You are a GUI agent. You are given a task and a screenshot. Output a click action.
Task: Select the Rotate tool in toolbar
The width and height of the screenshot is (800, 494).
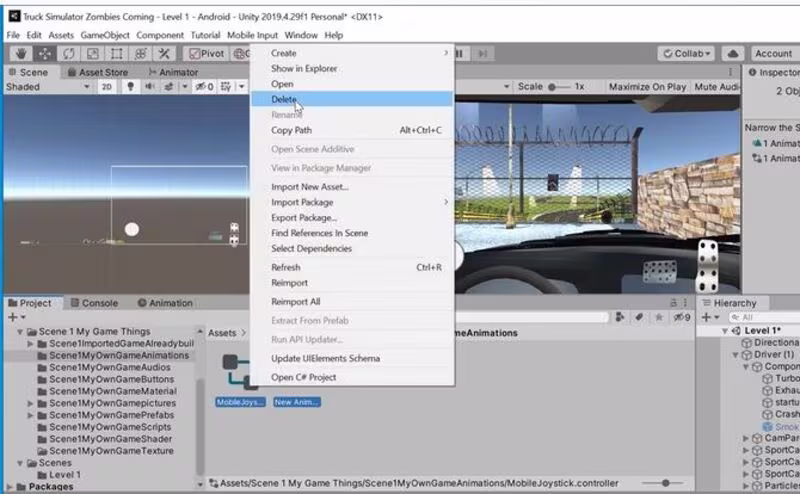[x=68, y=54]
